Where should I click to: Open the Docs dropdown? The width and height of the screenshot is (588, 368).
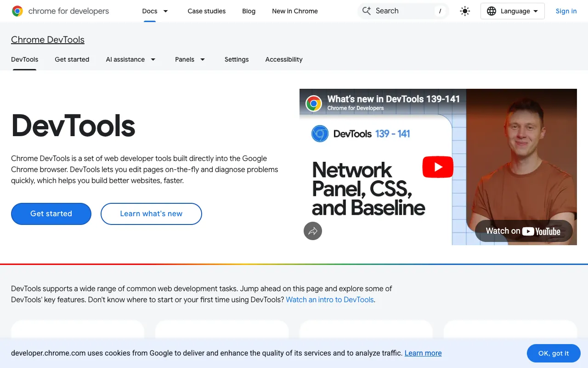coord(155,11)
